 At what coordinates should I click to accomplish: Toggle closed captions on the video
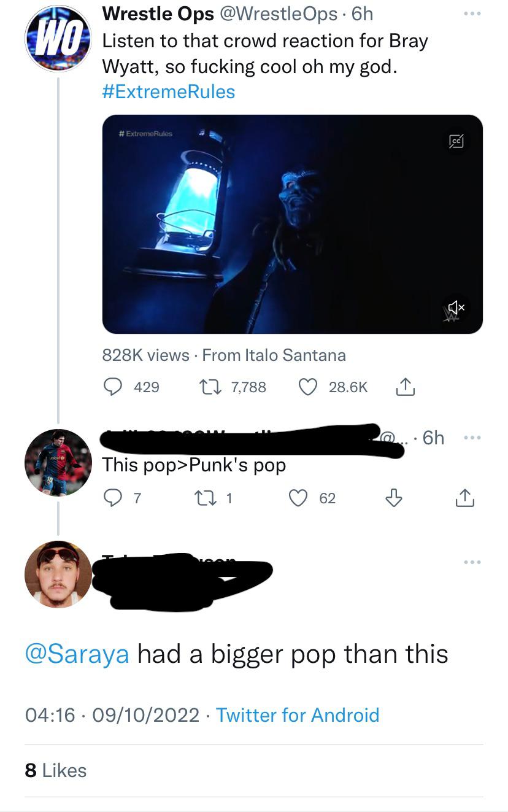tap(456, 141)
